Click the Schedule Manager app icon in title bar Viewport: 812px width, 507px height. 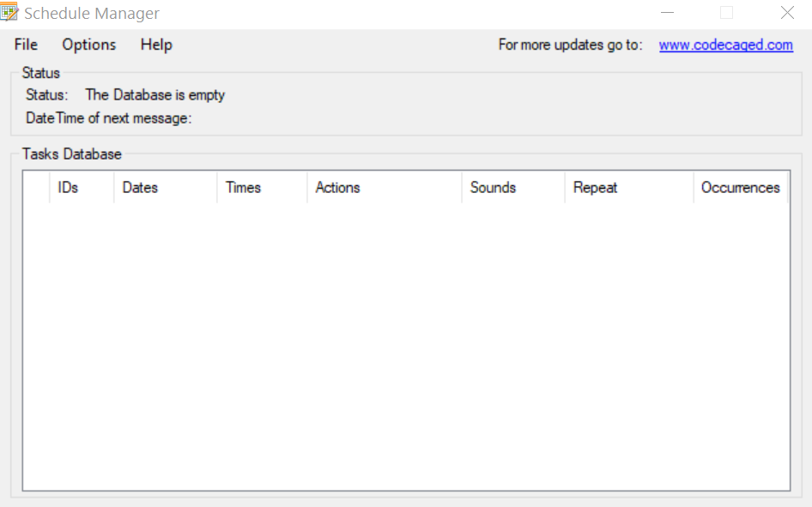[9, 13]
